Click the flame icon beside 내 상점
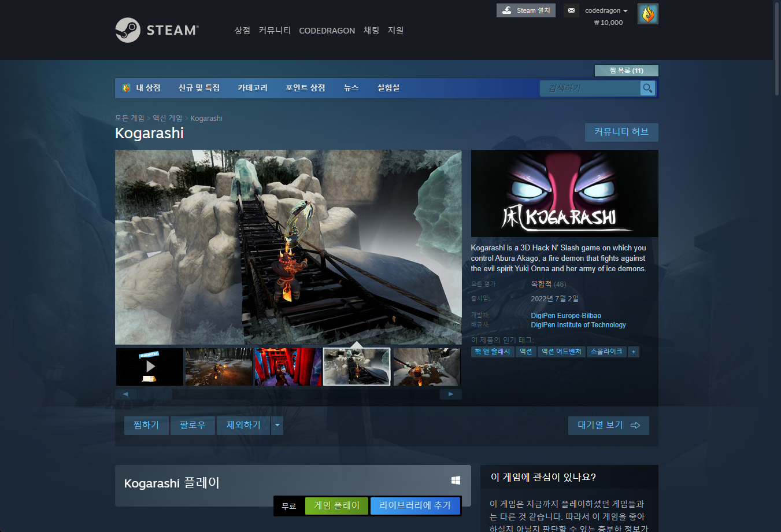781x532 pixels. 126,88
